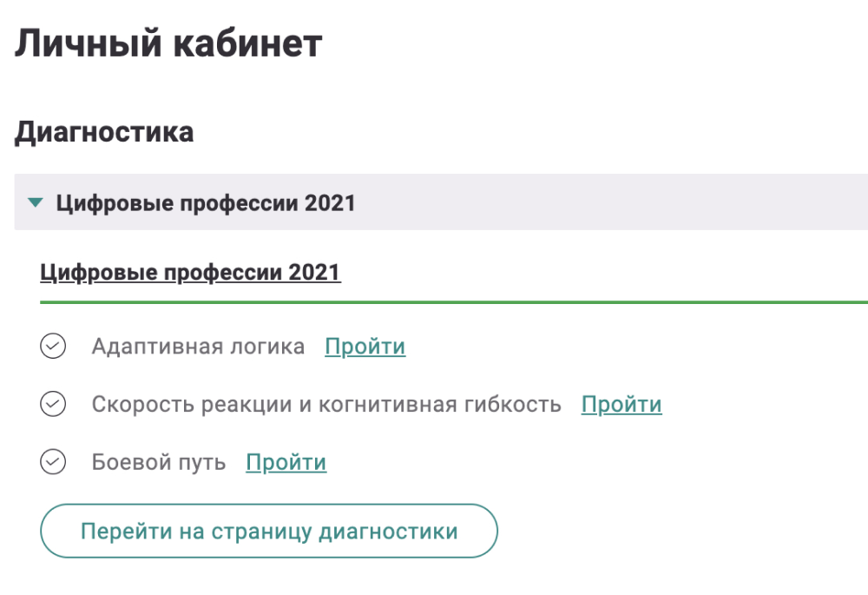Click the gray Цифровые профессии 2021 accordion header title
Screen dimensions: 868x595
click(206, 203)
